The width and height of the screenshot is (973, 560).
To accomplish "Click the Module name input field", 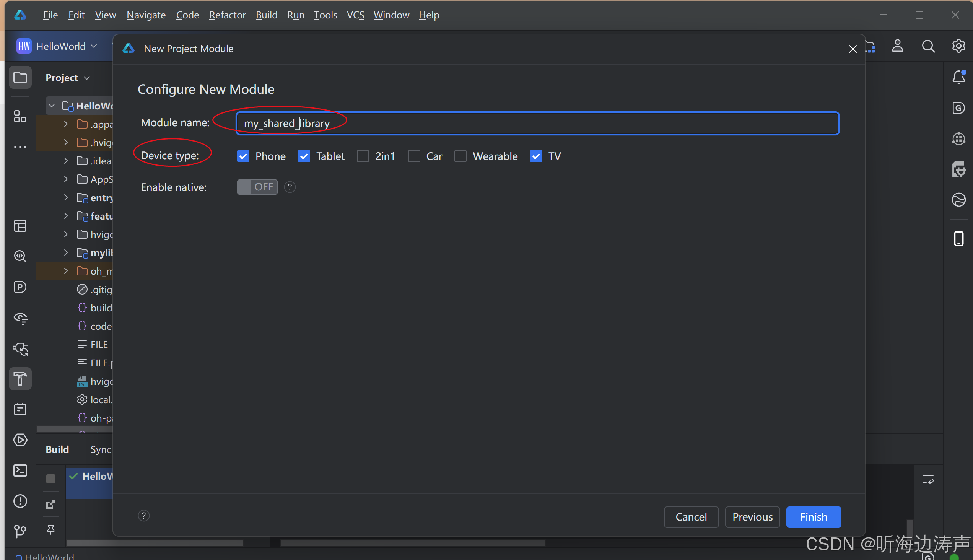I will [x=537, y=123].
